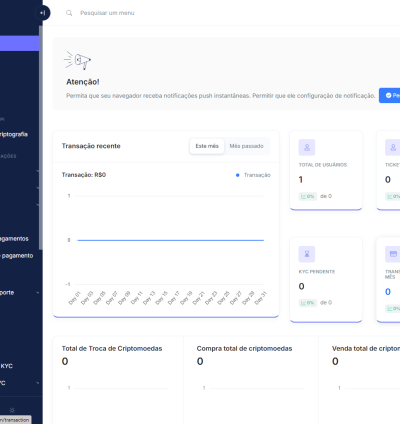Click the KYC Pendente hourglass icon
The width and height of the screenshot is (400, 424).
point(307,254)
